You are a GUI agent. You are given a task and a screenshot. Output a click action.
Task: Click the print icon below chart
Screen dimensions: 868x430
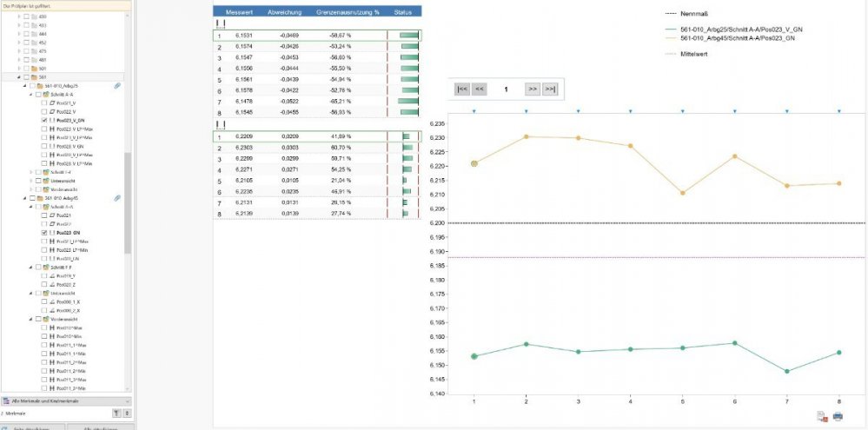click(838, 416)
